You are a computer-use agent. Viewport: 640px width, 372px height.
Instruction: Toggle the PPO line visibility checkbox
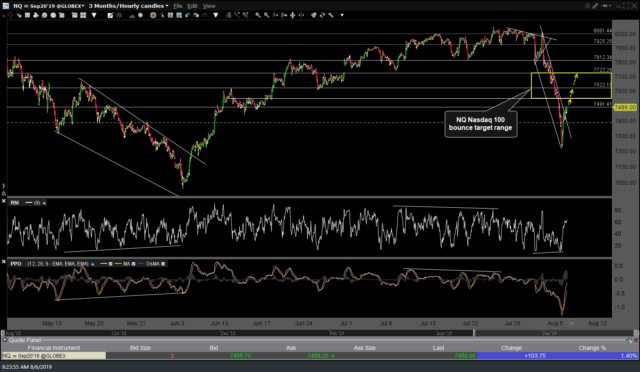click(111, 264)
